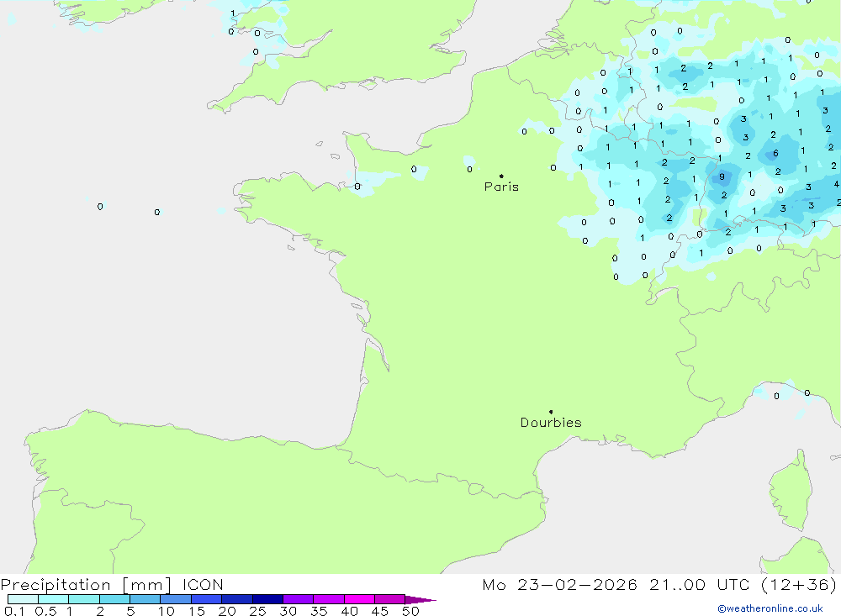Click the purple arrow at legend end

(420, 600)
